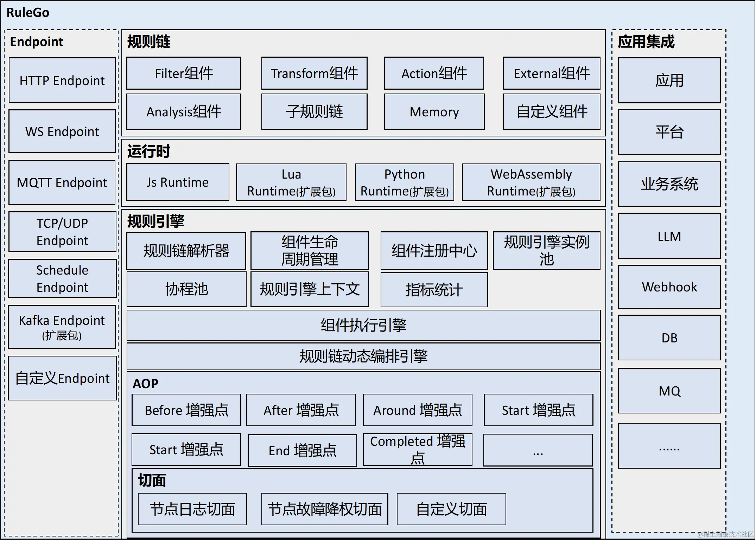
Task: Click the Filter组件 box
Action: tap(184, 73)
